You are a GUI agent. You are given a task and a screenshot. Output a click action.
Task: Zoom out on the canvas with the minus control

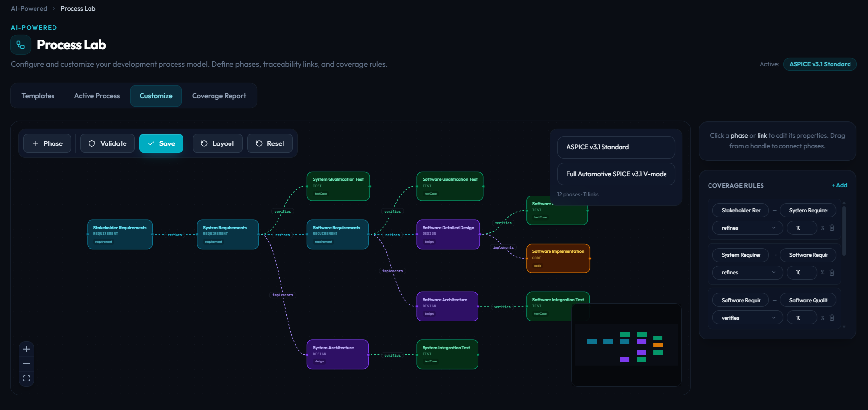click(x=27, y=364)
